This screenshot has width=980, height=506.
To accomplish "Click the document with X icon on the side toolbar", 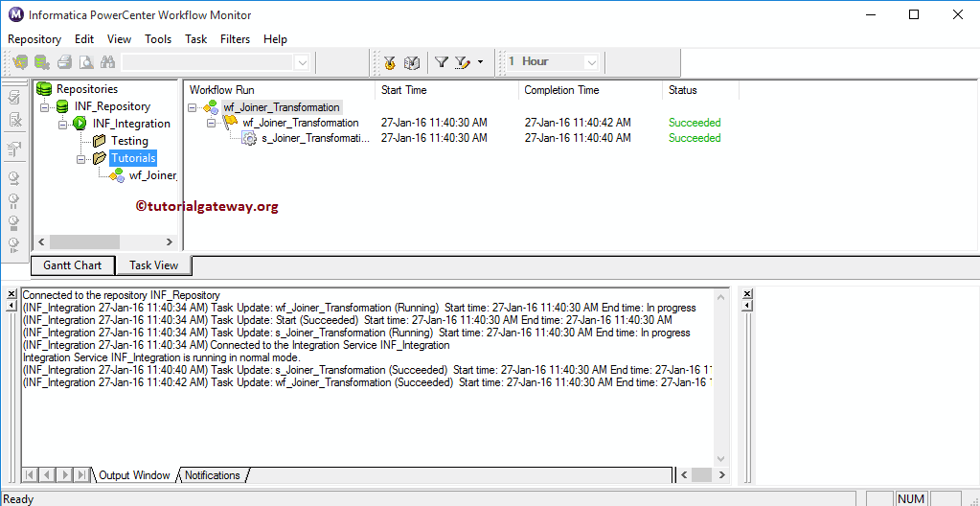I will point(15,120).
